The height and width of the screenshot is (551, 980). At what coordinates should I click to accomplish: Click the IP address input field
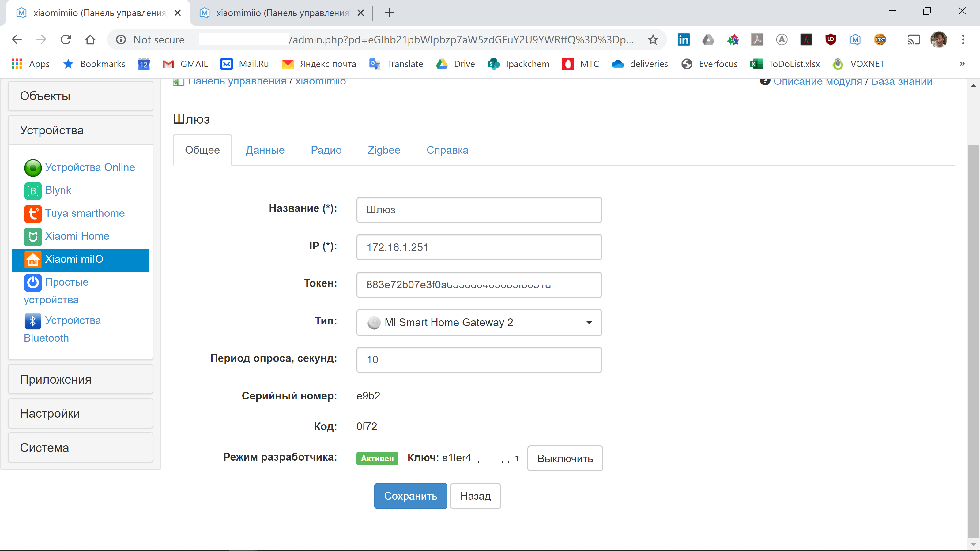479,247
